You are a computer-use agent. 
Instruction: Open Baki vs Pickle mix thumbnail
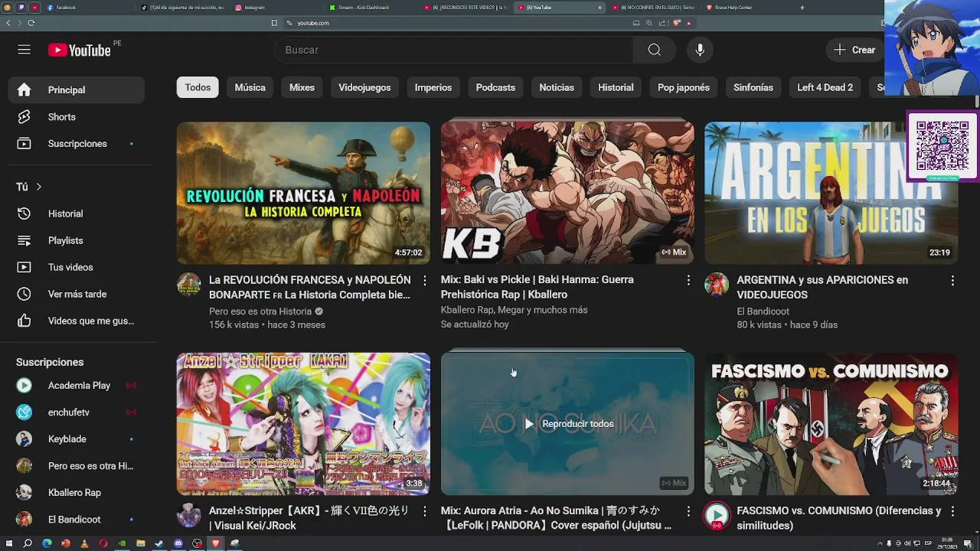(x=567, y=193)
